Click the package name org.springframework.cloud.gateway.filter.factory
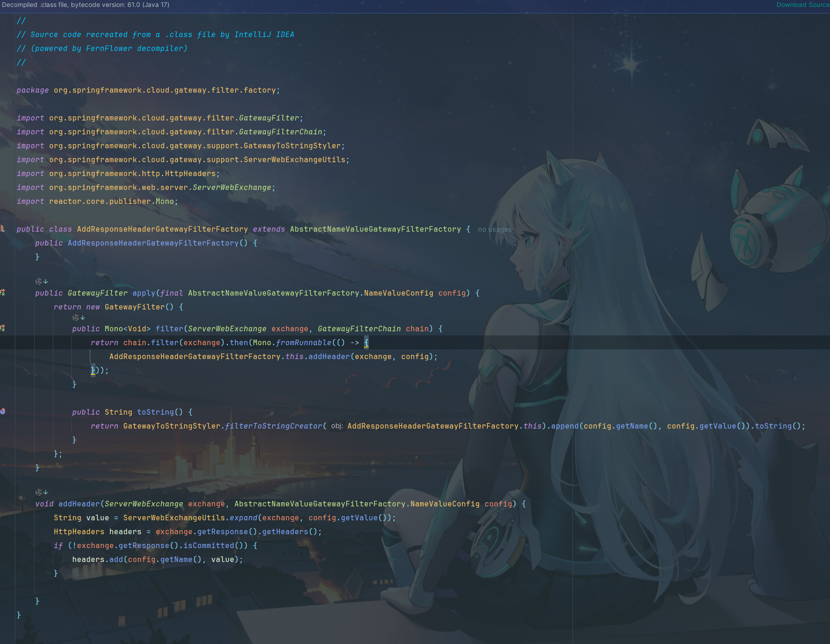Screen dimensions: 830x644 [x=165, y=90]
